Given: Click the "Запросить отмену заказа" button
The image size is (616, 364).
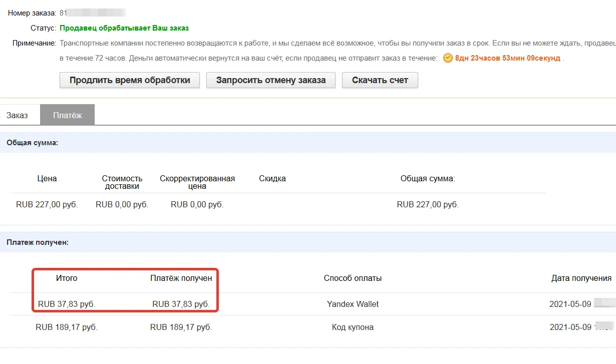Looking at the screenshot, I should [271, 80].
